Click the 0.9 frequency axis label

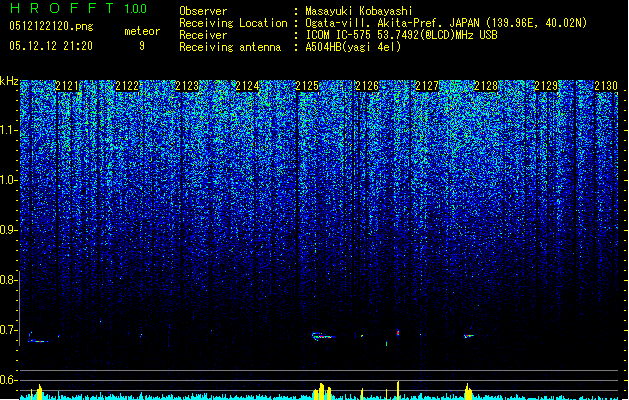(8, 230)
